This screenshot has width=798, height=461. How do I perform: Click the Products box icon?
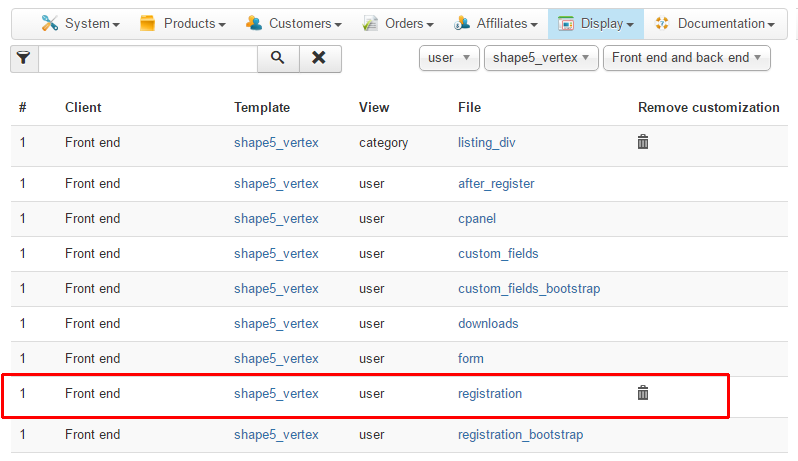point(148,23)
